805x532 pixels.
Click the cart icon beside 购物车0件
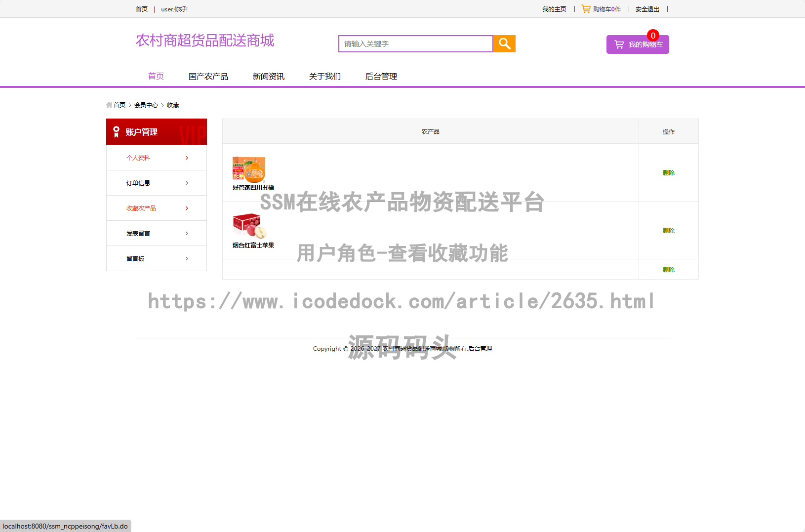coord(586,8)
